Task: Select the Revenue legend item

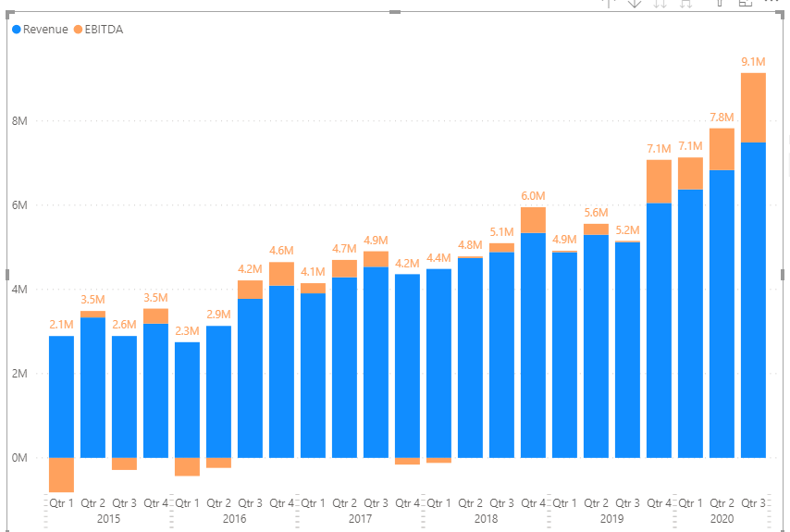Action: click(x=40, y=30)
